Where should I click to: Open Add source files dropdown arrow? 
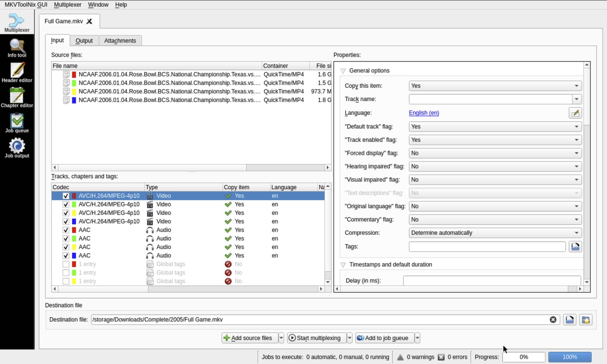coord(281,338)
